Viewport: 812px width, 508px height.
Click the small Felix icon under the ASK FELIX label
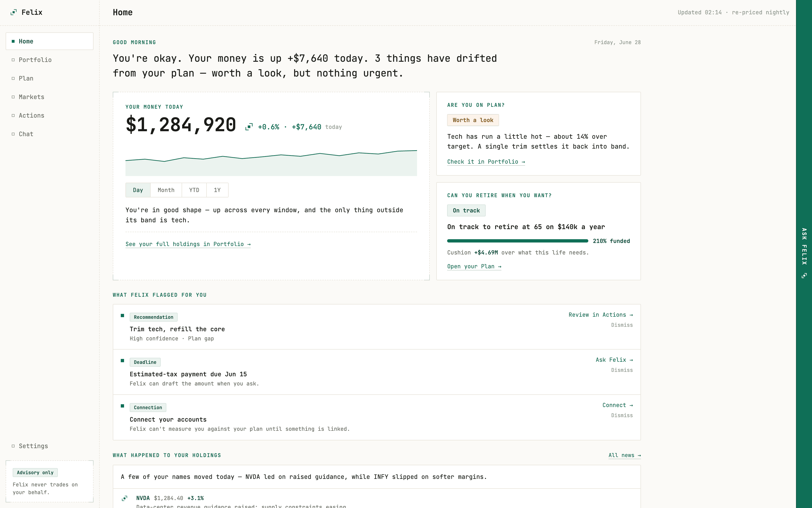[x=804, y=276]
